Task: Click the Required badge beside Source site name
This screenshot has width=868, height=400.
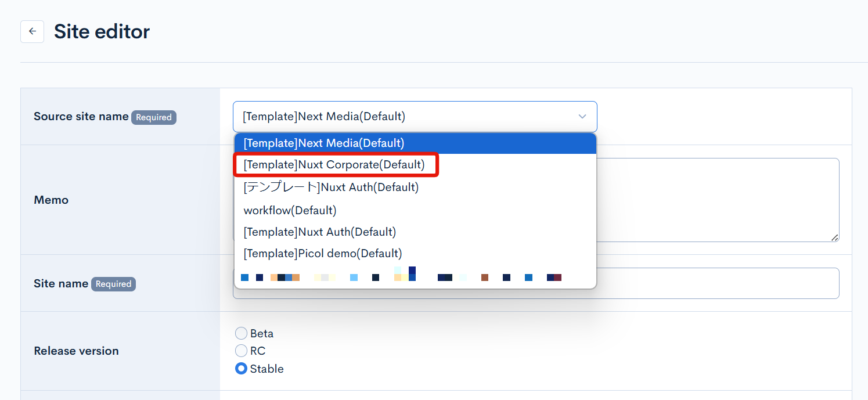Action: tap(154, 117)
